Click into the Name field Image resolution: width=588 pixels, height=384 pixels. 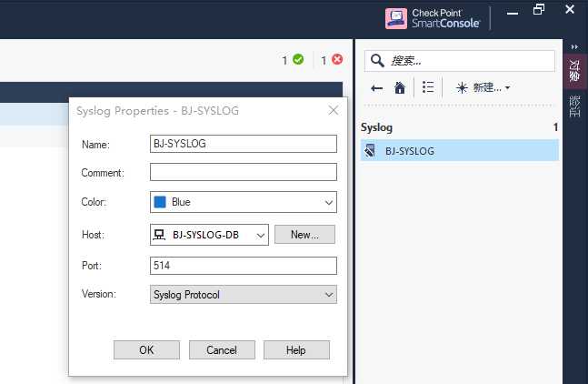pyautogui.click(x=244, y=144)
